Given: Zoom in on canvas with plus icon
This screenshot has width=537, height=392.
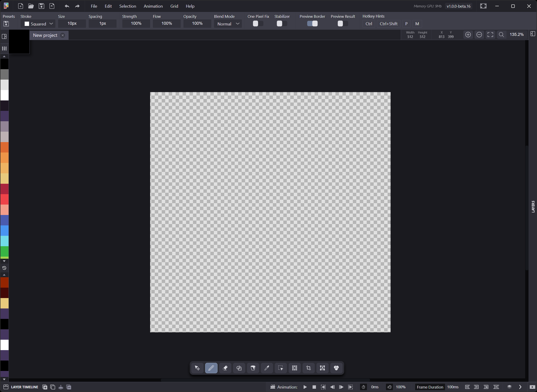Looking at the screenshot, I should pyautogui.click(x=468, y=35).
